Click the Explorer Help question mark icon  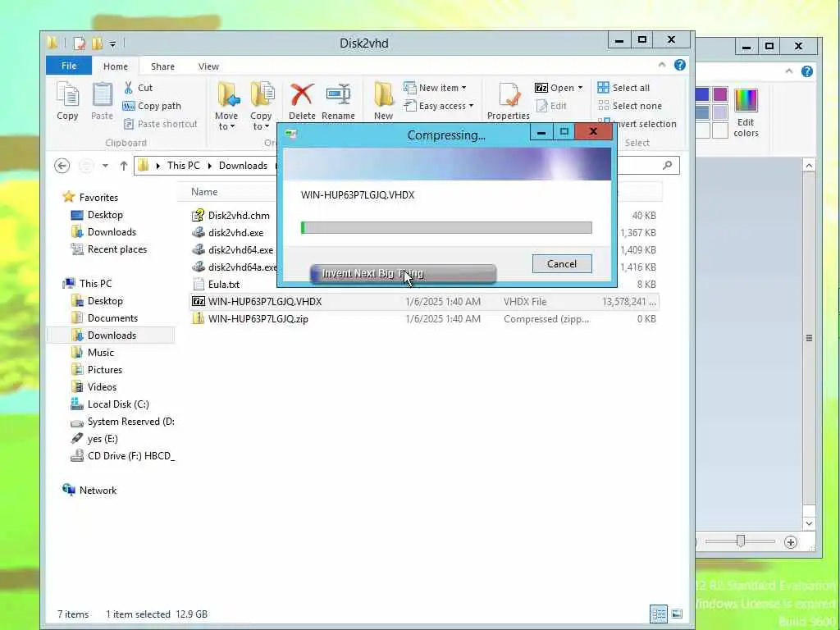(680, 65)
